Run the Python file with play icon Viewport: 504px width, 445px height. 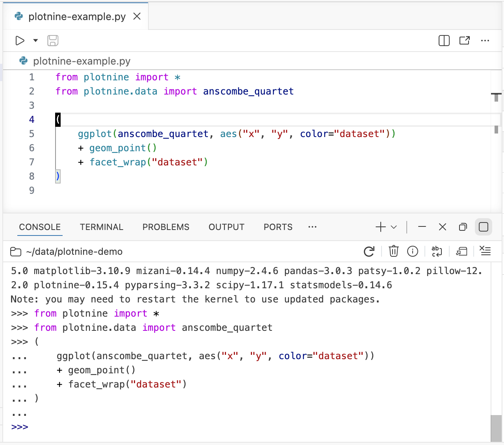tap(20, 41)
